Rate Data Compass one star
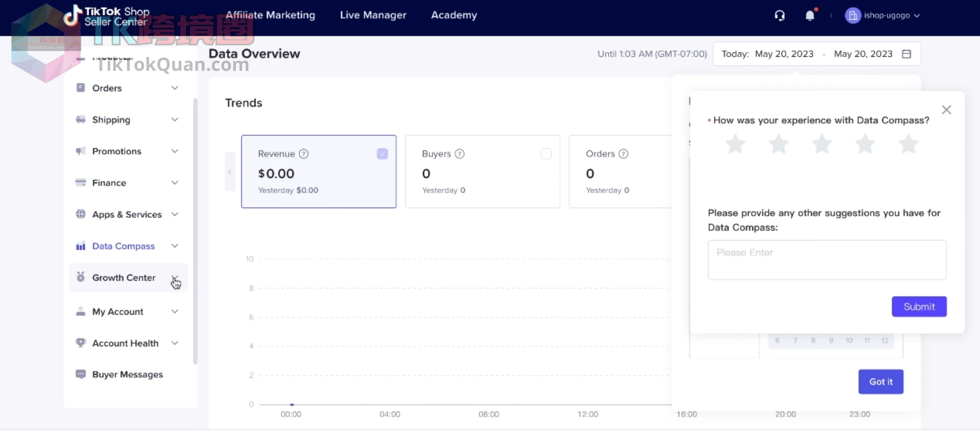 (x=735, y=144)
